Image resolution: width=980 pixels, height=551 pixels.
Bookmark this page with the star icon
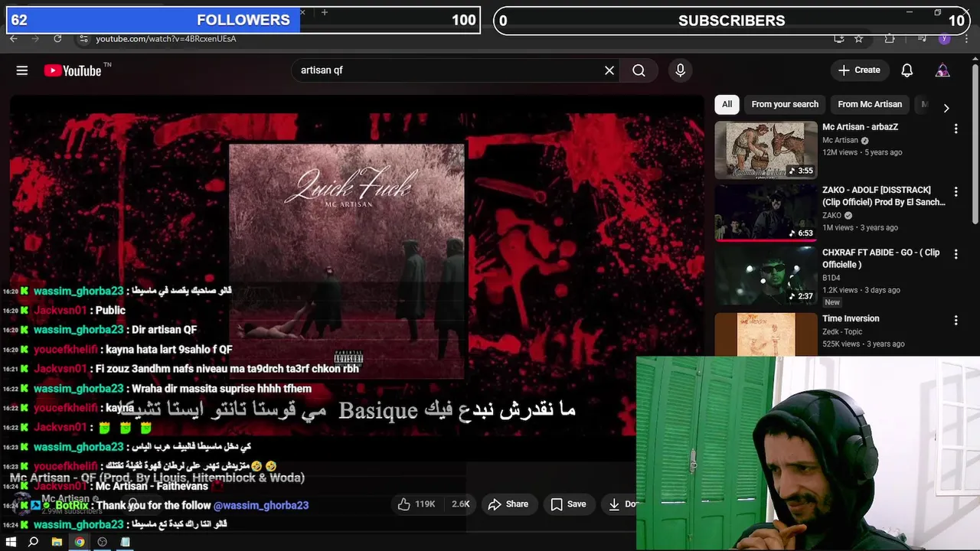pos(859,38)
